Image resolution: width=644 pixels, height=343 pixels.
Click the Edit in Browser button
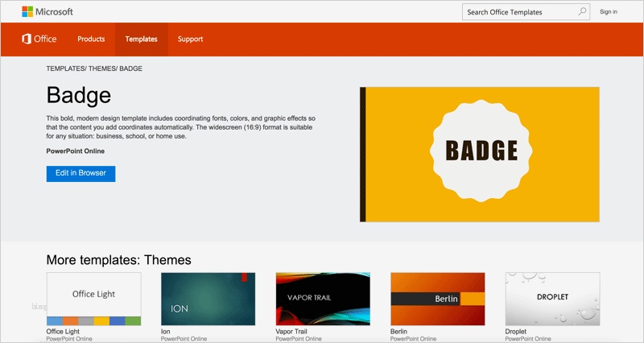81,173
